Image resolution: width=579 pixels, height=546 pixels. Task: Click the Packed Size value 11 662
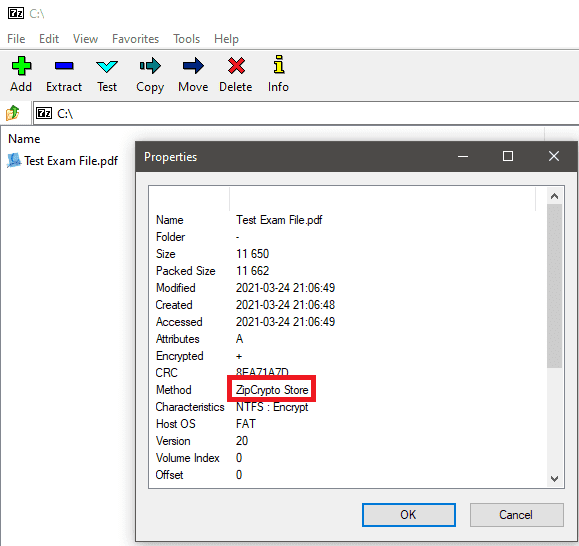[253, 271]
